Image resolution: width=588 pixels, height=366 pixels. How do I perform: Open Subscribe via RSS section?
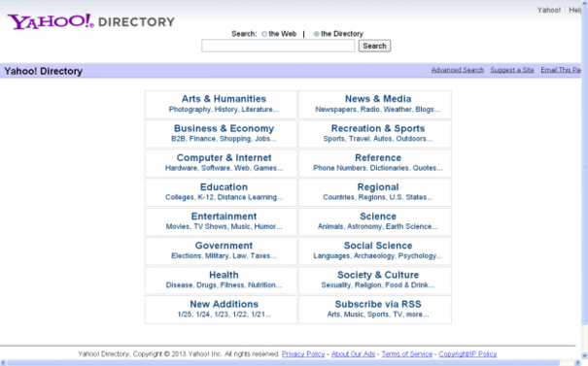pos(378,304)
